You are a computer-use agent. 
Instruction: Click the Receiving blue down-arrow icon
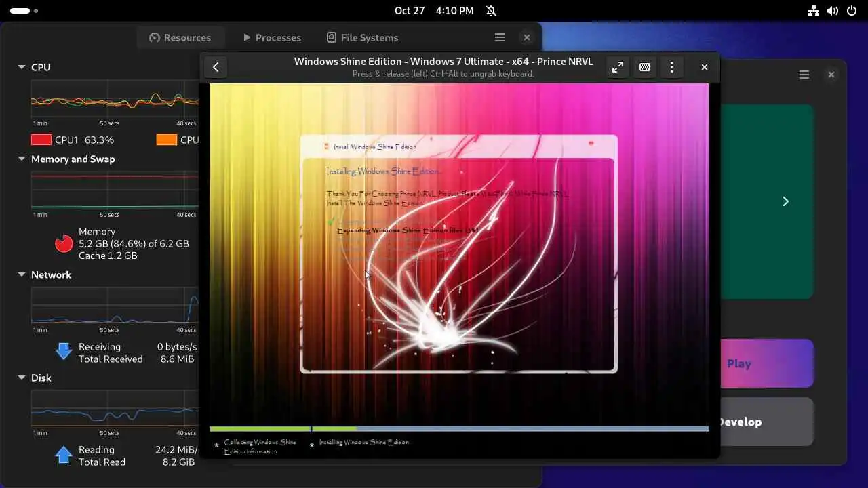click(64, 350)
